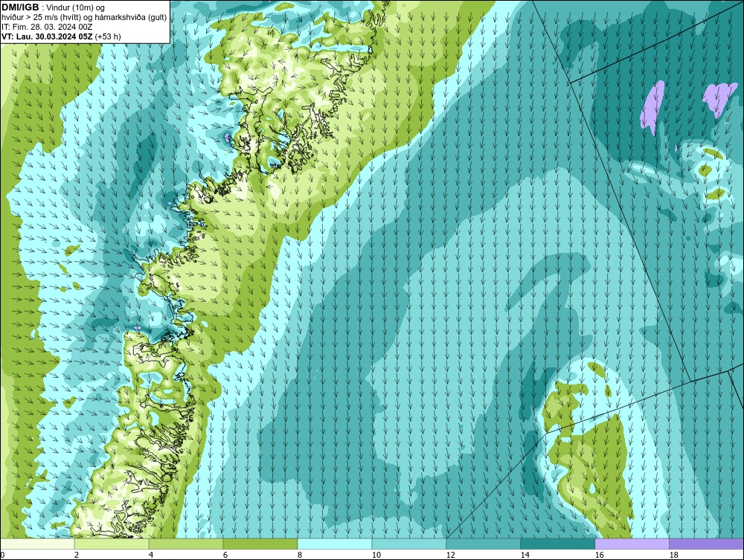
Task: Click the 8–10 m/s legend color swatch
Action: 335,544
